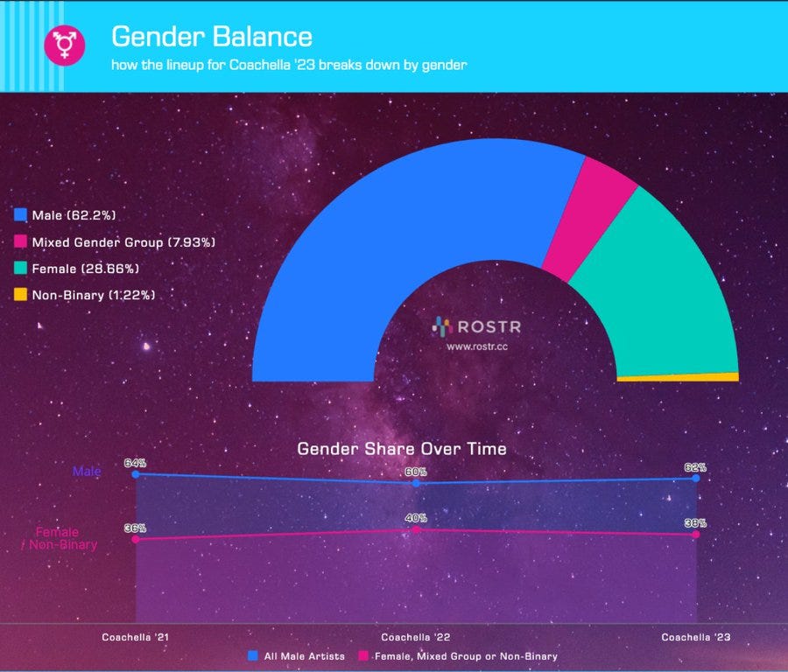Click the 40% Female/Non-Binary data point
This screenshot has height=672, width=788.
(x=416, y=529)
